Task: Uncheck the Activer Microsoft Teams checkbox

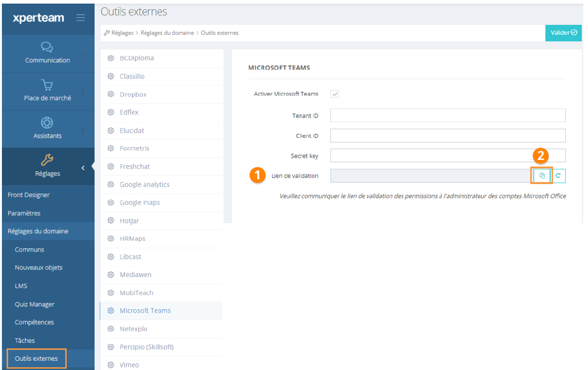Action: coord(334,94)
